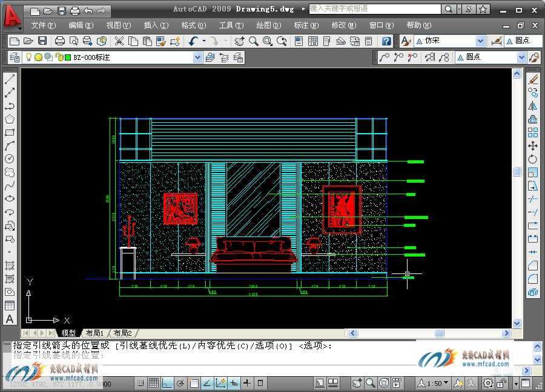The image size is (545, 392).
Task: Click the Pan hand icon in status bar
Action: coord(357,383)
